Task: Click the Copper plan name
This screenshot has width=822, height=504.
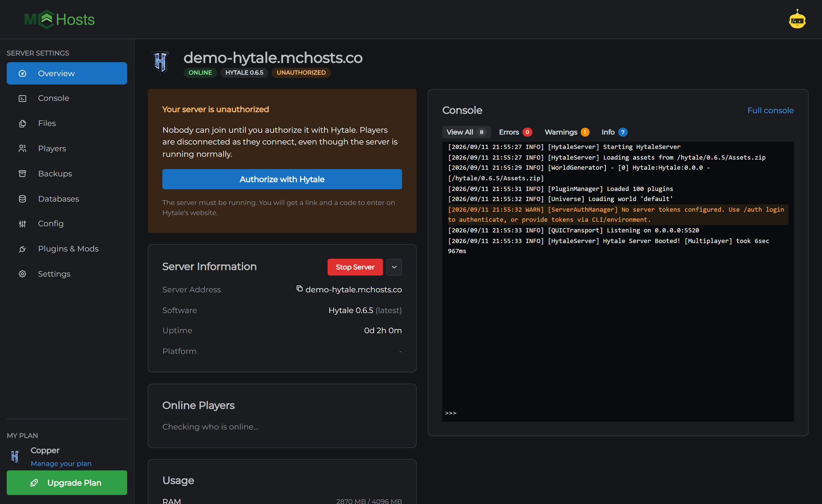Action: 45,450
